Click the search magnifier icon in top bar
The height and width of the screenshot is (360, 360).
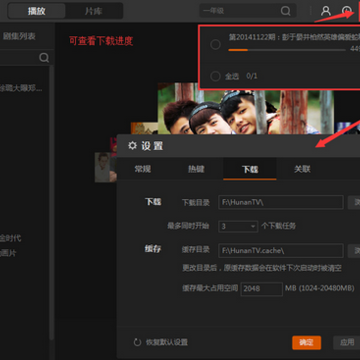coord(285,11)
